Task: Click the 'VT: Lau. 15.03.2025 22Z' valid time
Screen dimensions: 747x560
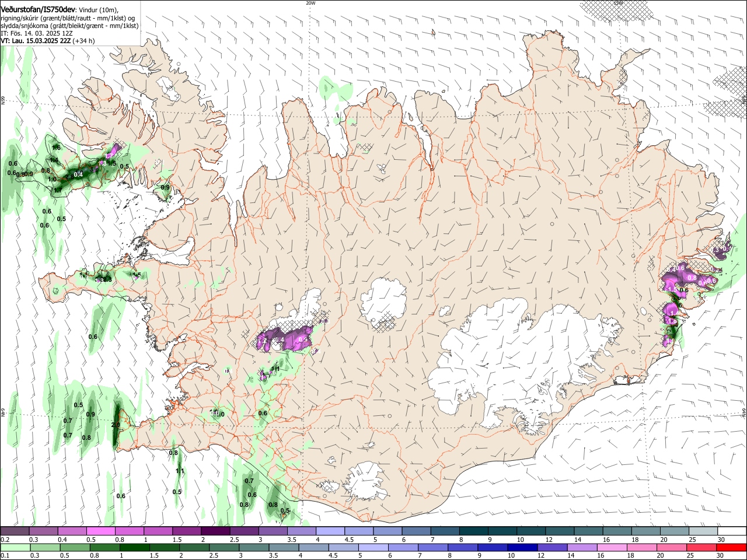Action: [36, 41]
